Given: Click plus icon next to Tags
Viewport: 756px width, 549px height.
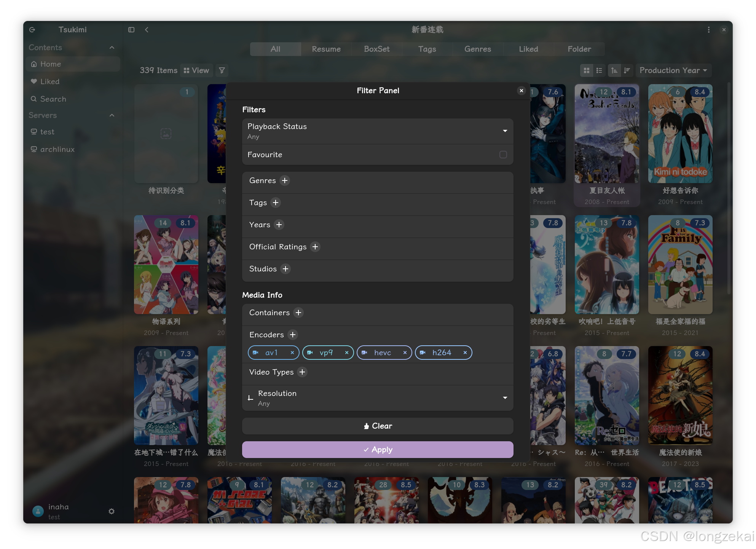Looking at the screenshot, I should coord(276,203).
